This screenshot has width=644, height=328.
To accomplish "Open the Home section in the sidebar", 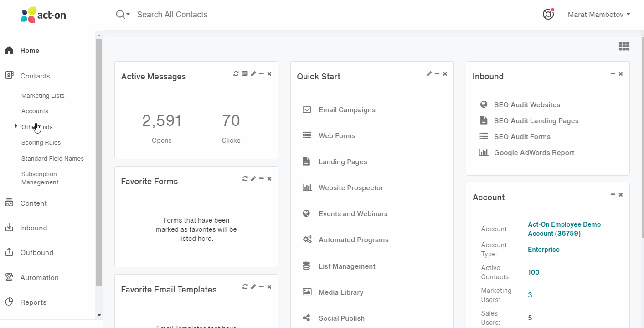I will pos(28,51).
